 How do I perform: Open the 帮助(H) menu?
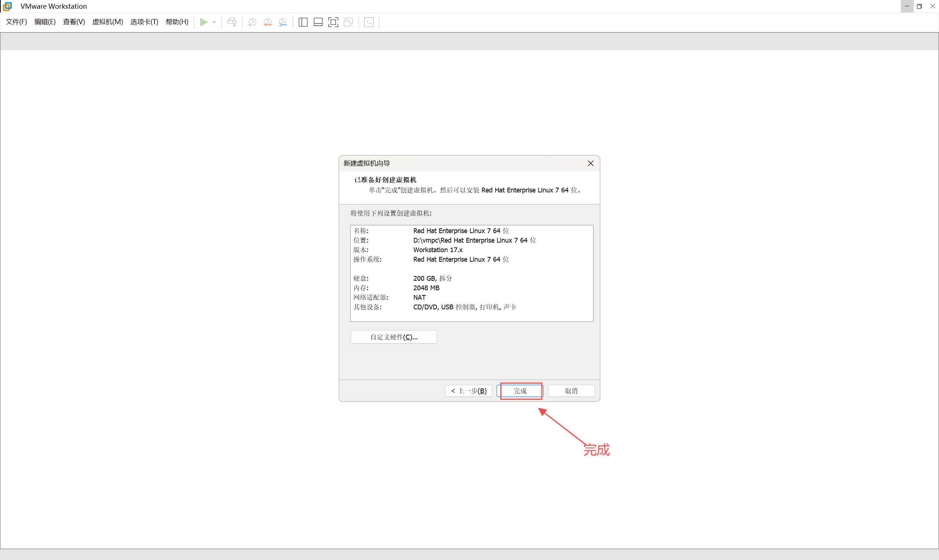pyautogui.click(x=177, y=22)
